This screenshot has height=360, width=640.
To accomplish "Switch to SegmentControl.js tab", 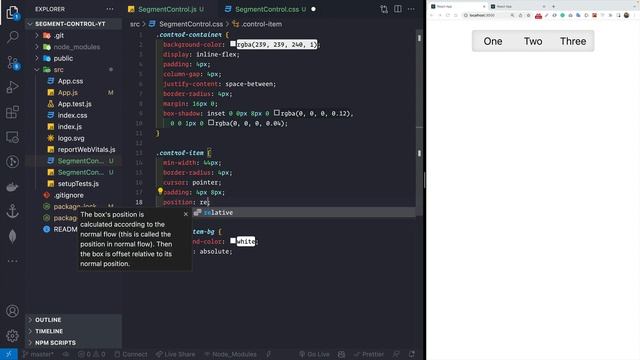I will coord(166,9).
